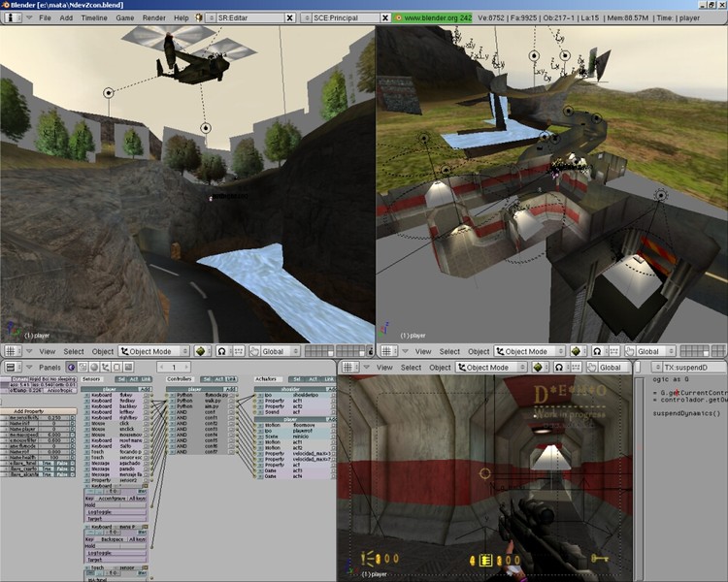This screenshot has height=582, width=728.
Task: Click Key field showing Backspace
Action: click(x=112, y=539)
